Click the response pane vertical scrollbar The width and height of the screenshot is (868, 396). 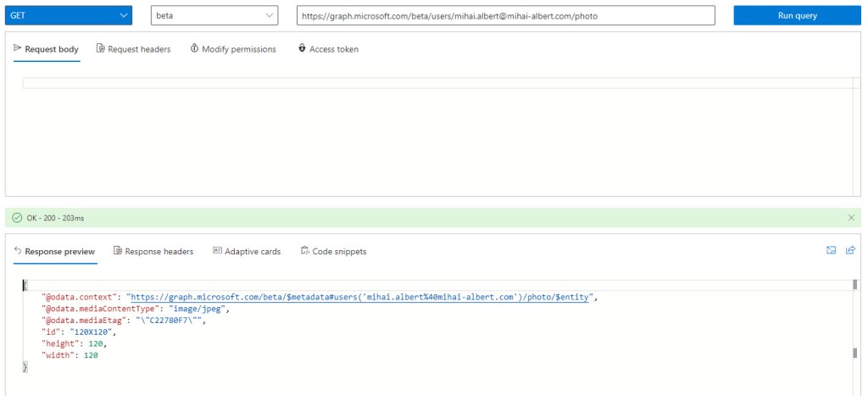click(854, 322)
